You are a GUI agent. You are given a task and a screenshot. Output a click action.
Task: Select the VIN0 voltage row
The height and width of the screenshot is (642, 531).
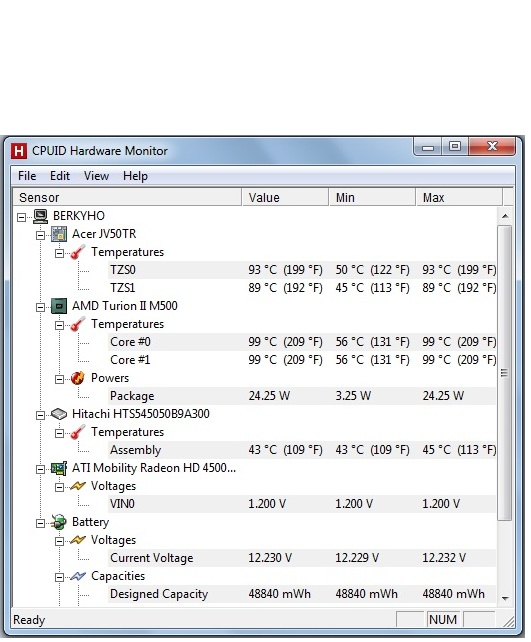302,504
